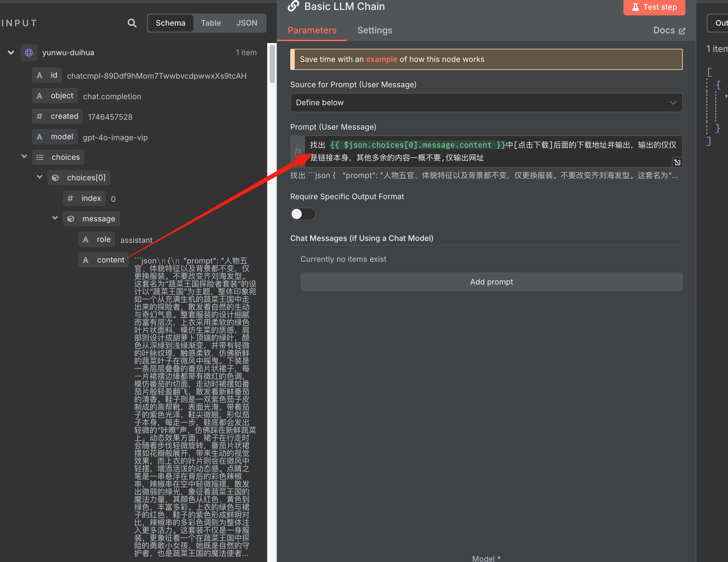
Task: Open the Parameters tab
Action: [312, 30]
